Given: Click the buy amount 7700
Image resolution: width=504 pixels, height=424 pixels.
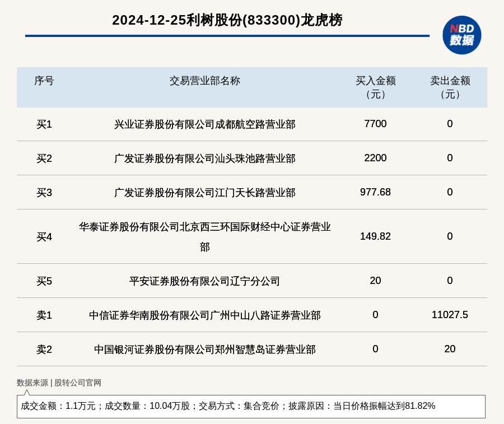Looking at the screenshot, I should click(x=375, y=124).
